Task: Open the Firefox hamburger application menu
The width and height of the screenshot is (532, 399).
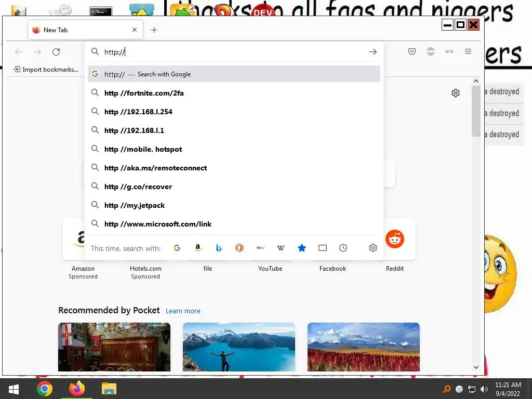Action: [468, 51]
